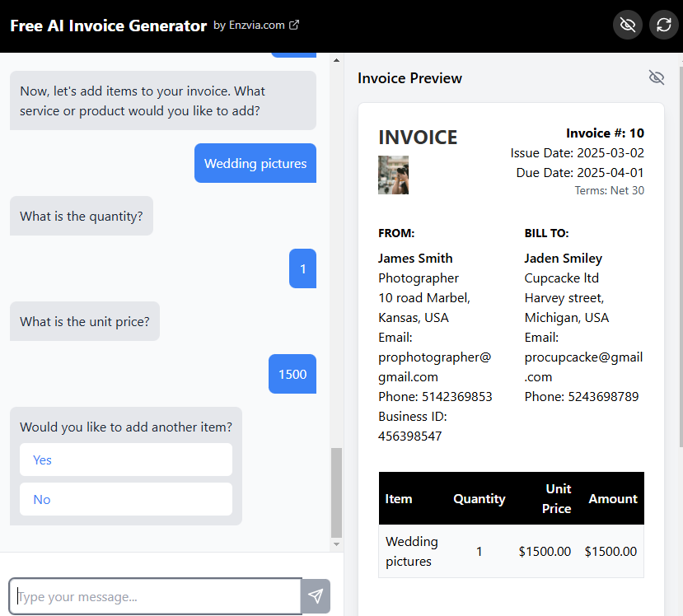
Task: Hide the chat with the eye-slash header icon
Action: pos(627,25)
